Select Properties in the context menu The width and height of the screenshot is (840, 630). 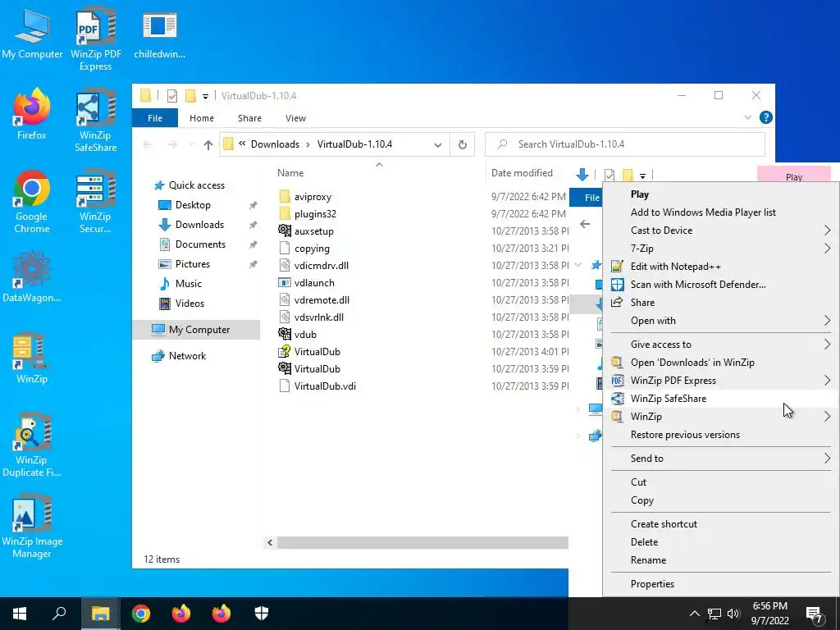pyautogui.click(x=721, y=584)
